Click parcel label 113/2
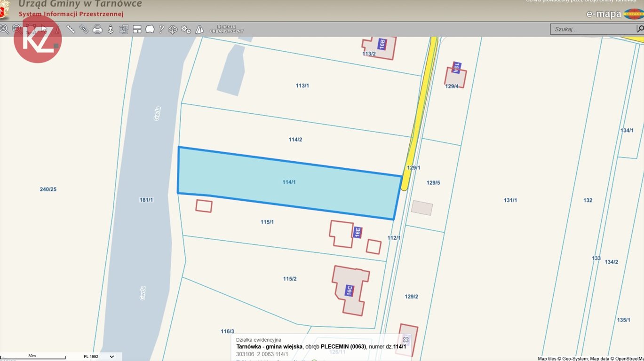644x361 pixels. tap(369, 54)
